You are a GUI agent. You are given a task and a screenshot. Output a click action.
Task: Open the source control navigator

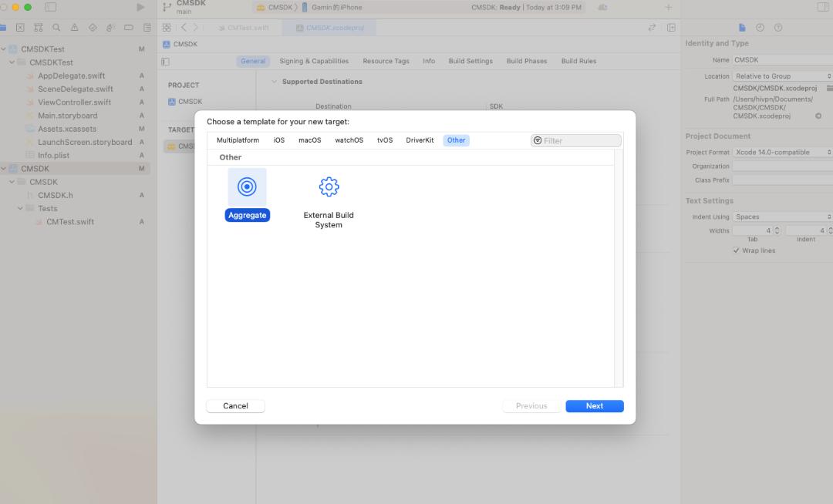(20, 28)
